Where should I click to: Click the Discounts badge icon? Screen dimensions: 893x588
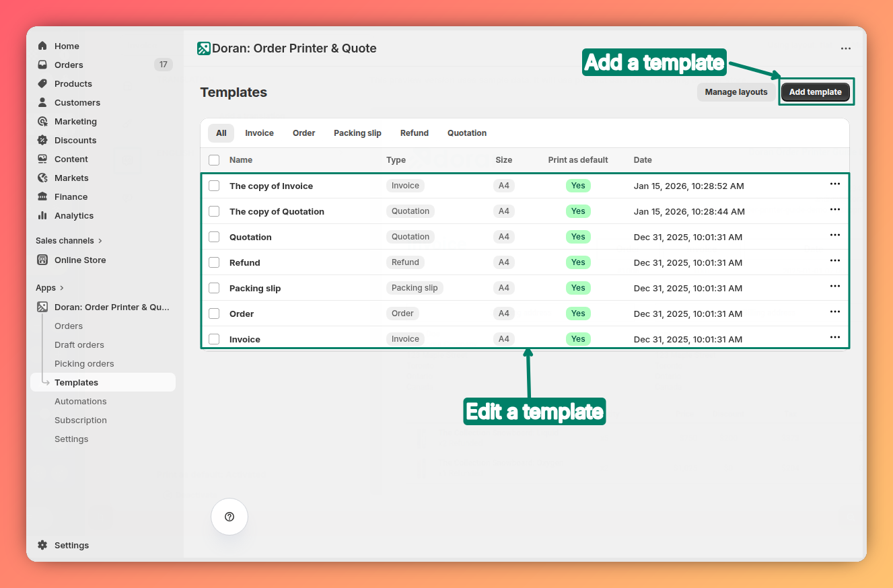(42, 140)
